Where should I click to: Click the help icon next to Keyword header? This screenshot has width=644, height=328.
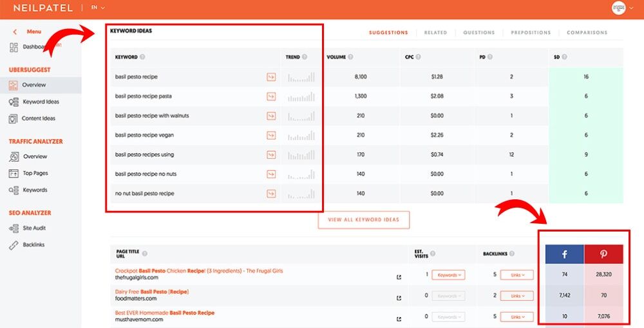142,57
